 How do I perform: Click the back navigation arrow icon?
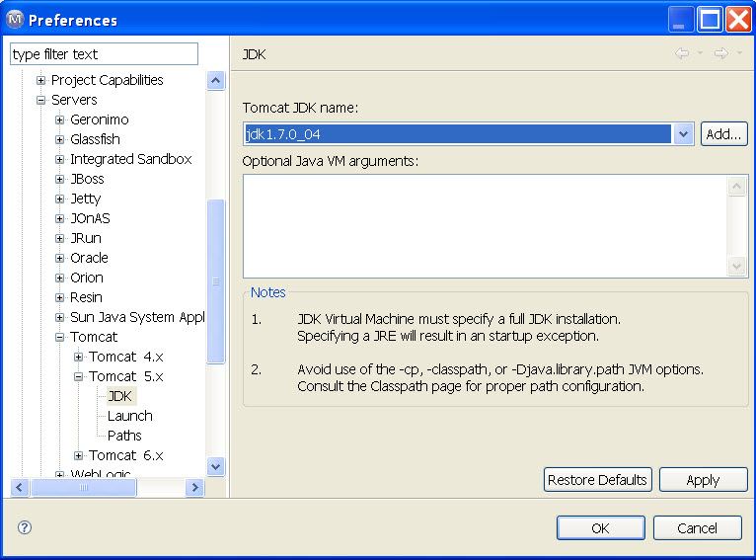coord(682,53)
